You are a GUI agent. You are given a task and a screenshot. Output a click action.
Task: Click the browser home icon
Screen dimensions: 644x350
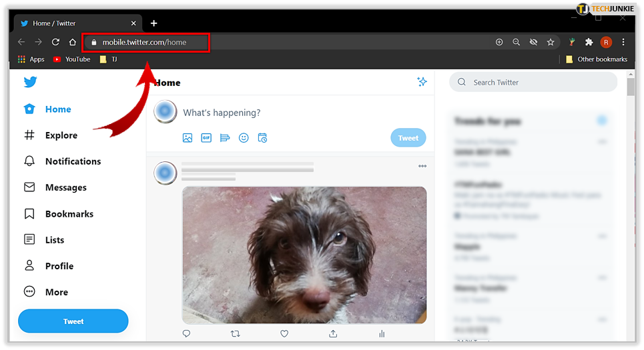point(73,42)
